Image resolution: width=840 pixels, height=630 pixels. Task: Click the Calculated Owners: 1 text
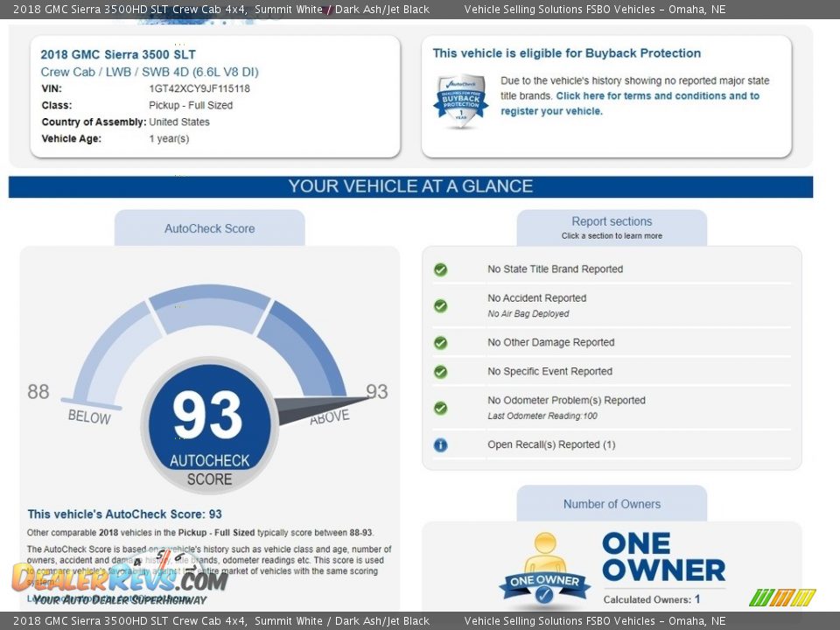pyautogui.click(x=651, y=599)
